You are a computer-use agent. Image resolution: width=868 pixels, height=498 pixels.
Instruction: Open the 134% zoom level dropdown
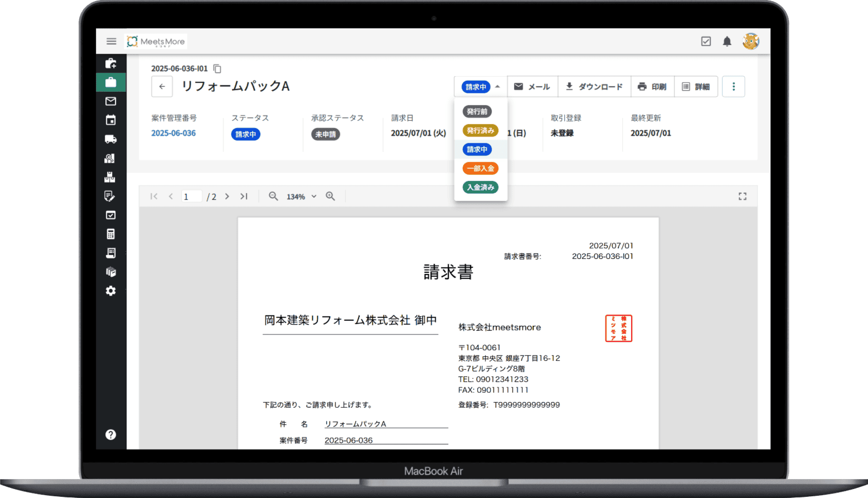click(x=302, y=197)
